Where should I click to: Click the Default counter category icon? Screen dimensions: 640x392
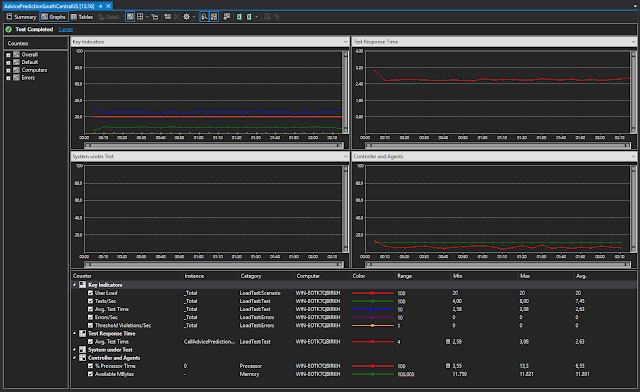coord(16,62)
